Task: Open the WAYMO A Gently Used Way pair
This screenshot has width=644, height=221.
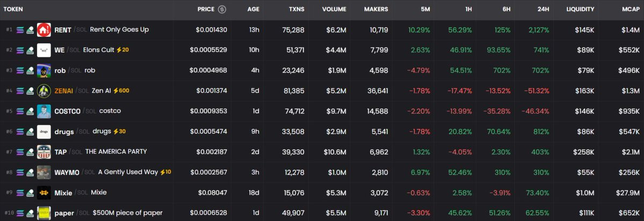Action: (322, 172)
